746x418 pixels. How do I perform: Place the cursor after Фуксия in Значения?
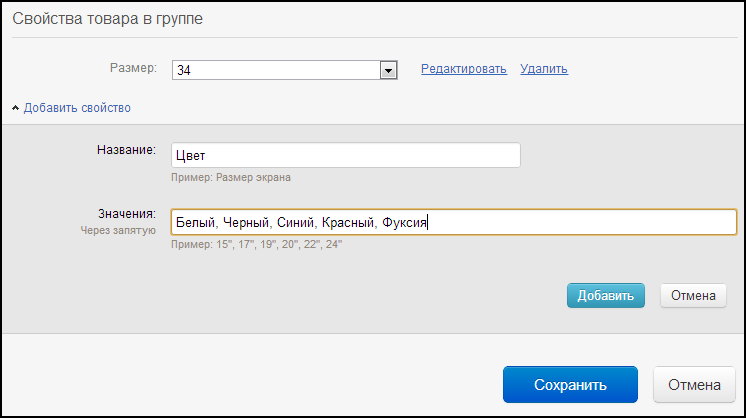tap(428, 222)
